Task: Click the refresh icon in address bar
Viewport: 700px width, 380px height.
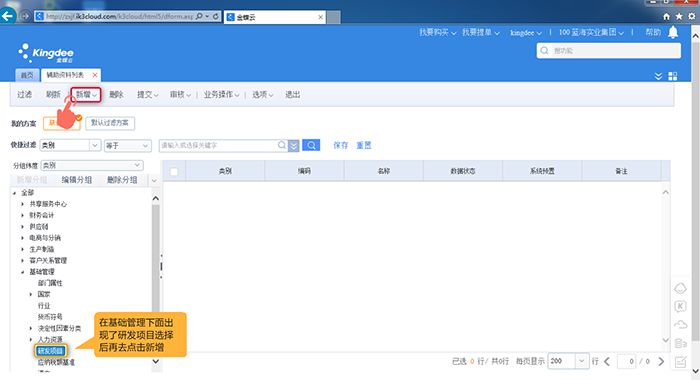Action: point(216,17)
